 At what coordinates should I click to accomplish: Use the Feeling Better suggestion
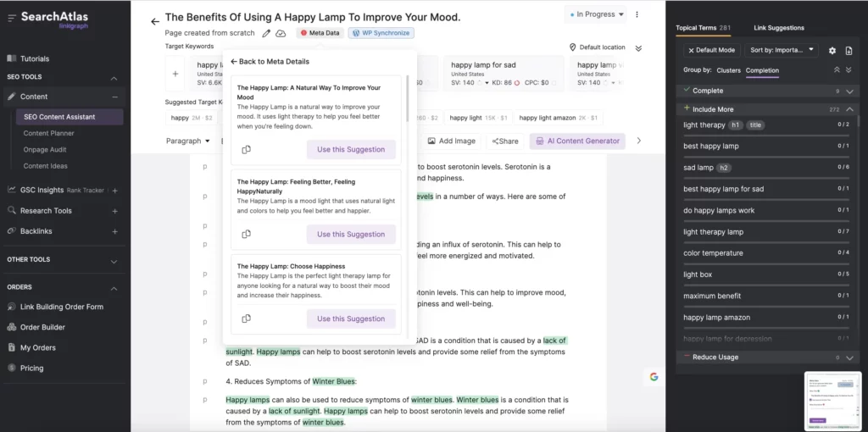pos(351,234)
